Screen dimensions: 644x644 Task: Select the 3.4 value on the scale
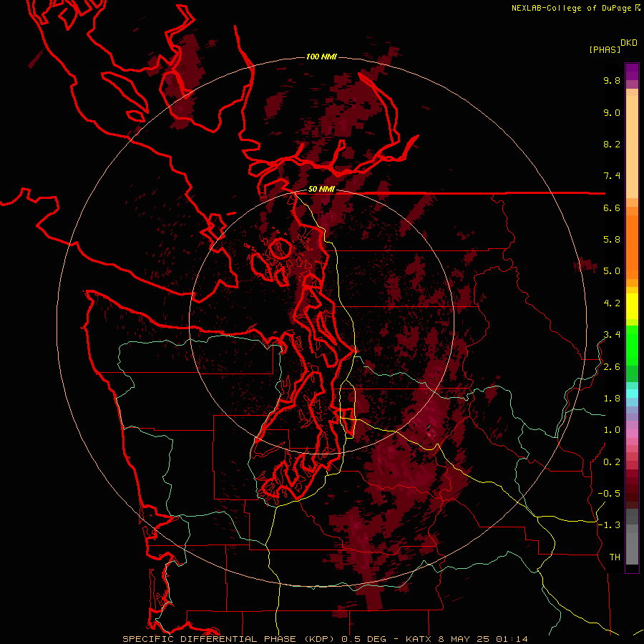point(612,335)
